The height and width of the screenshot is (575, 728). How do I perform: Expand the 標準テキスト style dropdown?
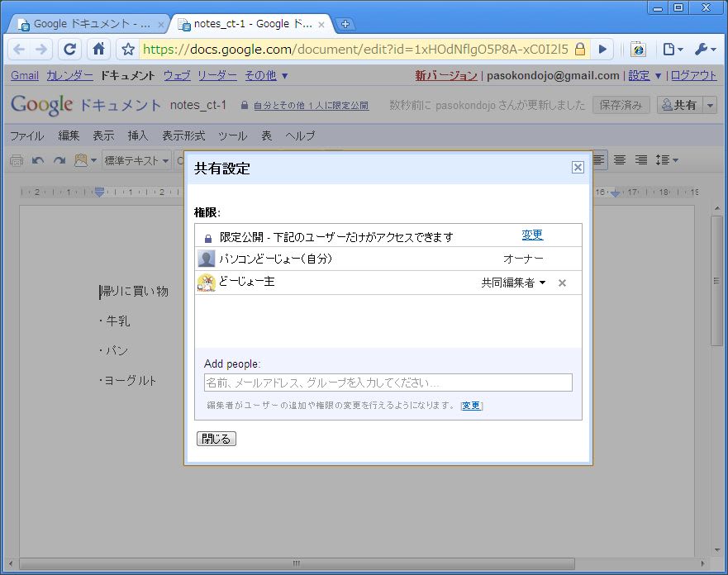pos(137,160)
